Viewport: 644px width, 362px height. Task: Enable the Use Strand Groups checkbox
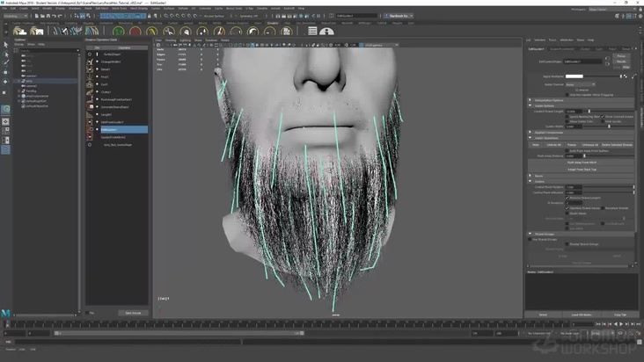tap(531, 239)
